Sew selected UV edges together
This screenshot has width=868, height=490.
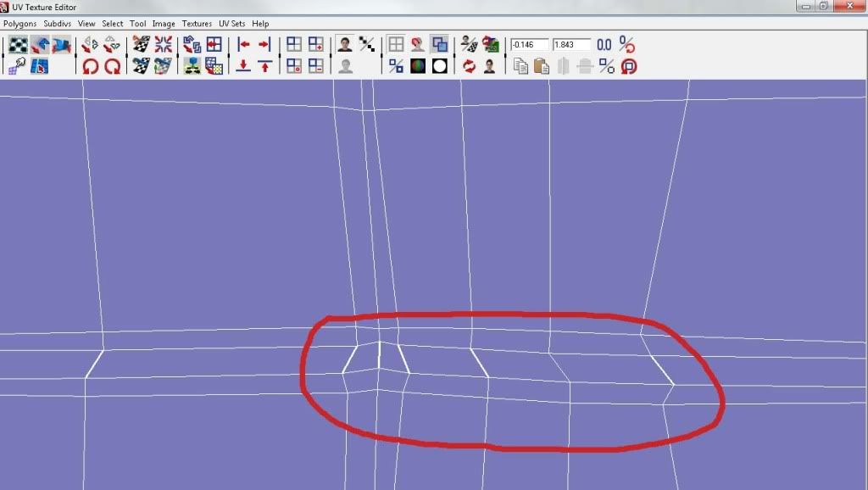pos(142,66)
